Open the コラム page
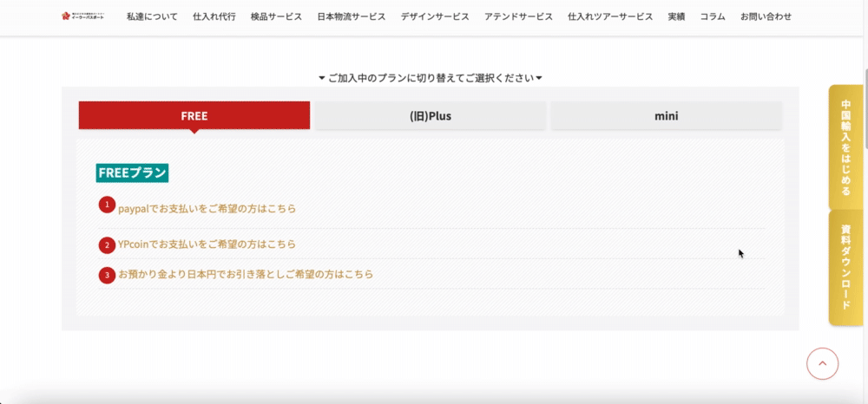868x404 pixels. click(713, 16)
